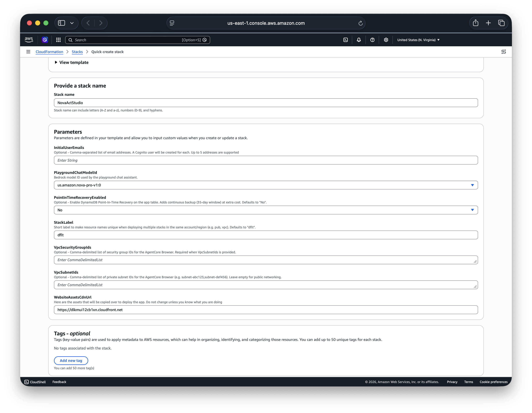This screenshot has height=413, width=532.
Task: Click the InitialUserEmails input field
Action: 266,160
